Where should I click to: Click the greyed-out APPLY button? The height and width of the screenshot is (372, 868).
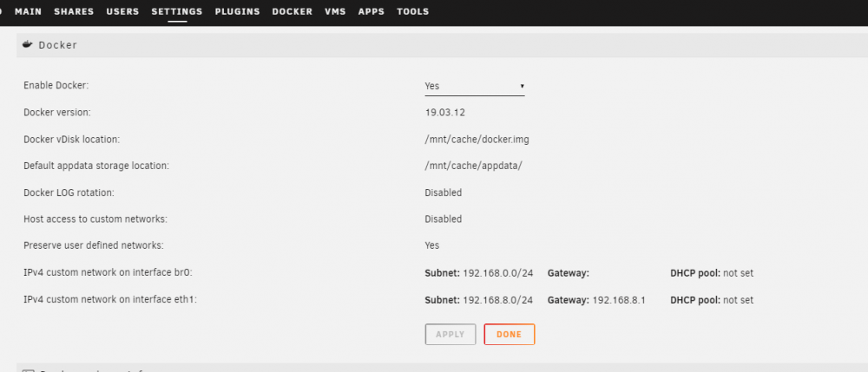[x=450, y=335]
